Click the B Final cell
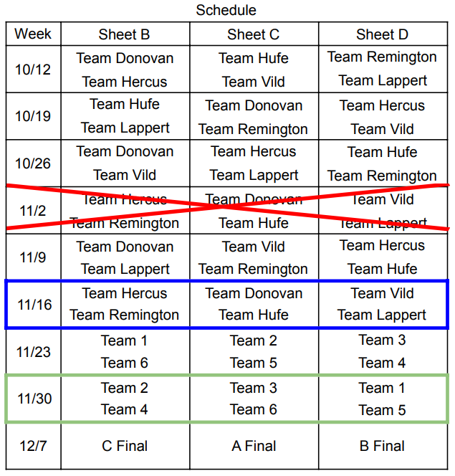 (382, 446)
